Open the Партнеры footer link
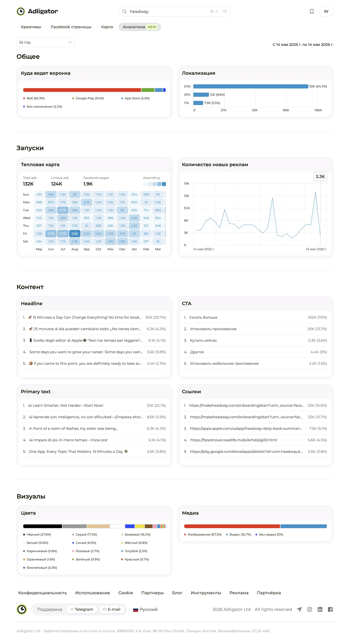The width and height of the screenshot is (350, 644). [x=152, y=593]
